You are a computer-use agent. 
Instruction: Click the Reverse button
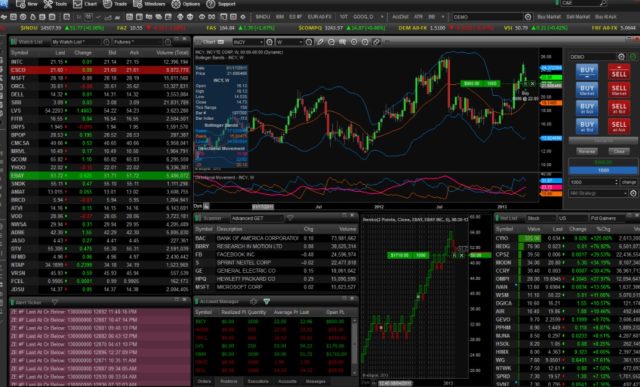coord(587,151)
